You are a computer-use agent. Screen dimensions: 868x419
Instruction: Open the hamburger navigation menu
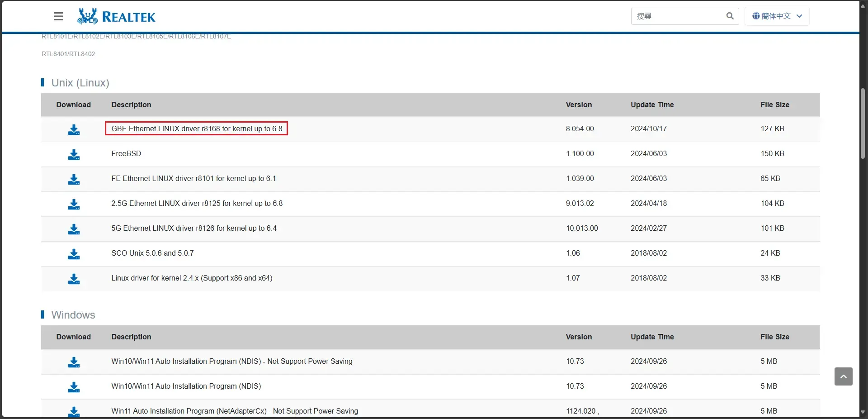58,17
